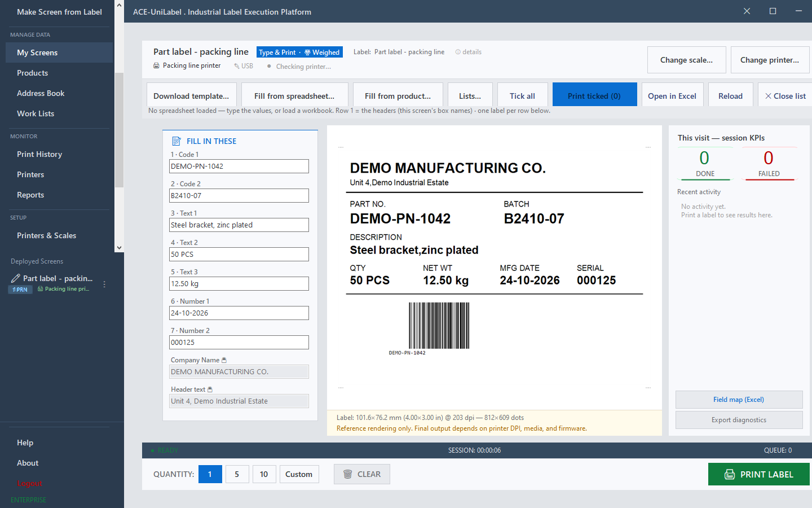Viewport: 812px width, 508px height.
Task: Open Print History
Action: (x=59, y=154)
